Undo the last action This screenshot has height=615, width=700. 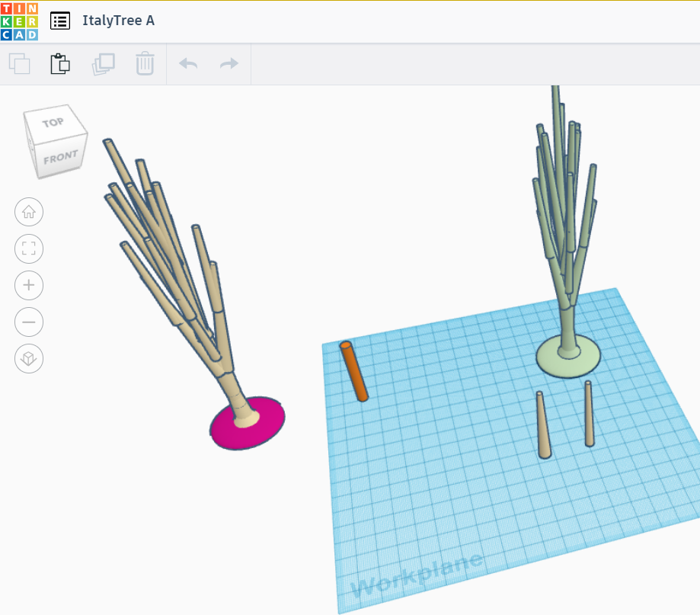point(188,64)
